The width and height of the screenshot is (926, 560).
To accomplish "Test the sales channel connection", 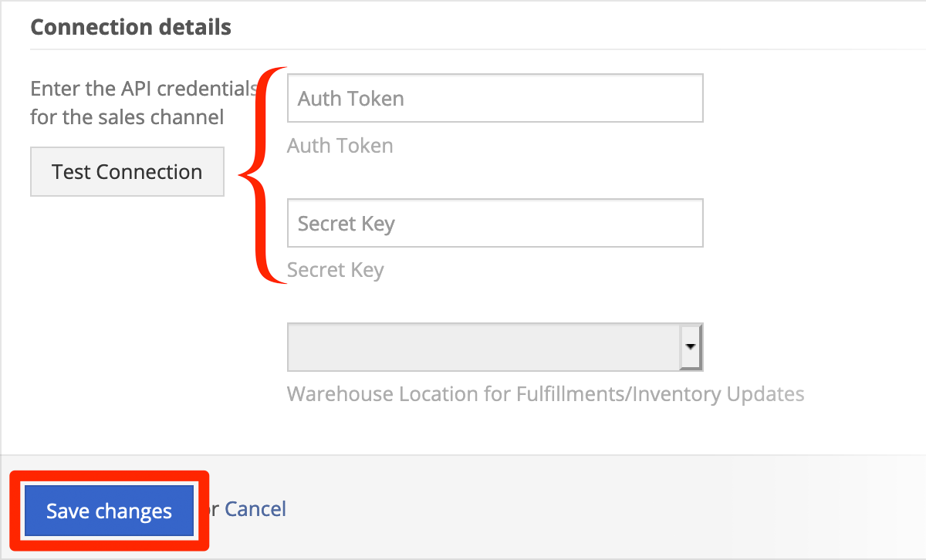I will [x=127, y=171].
